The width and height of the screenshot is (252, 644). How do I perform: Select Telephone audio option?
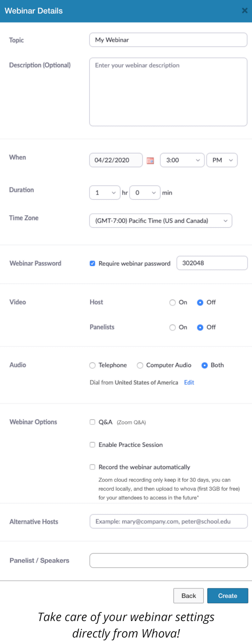[92, 365]
